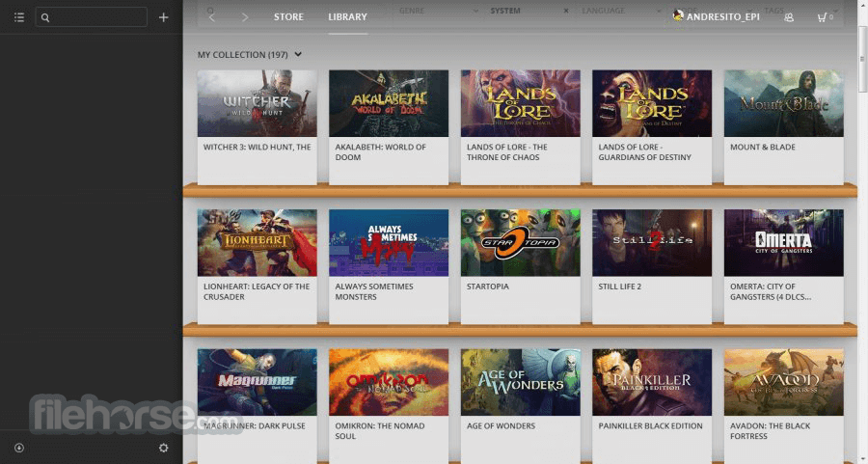Screen dimensions: 868x464
Task: Click 'MAGRUNNER: DARK PULSE' title text
Action: pyautogui.click(x=254, y=426)
